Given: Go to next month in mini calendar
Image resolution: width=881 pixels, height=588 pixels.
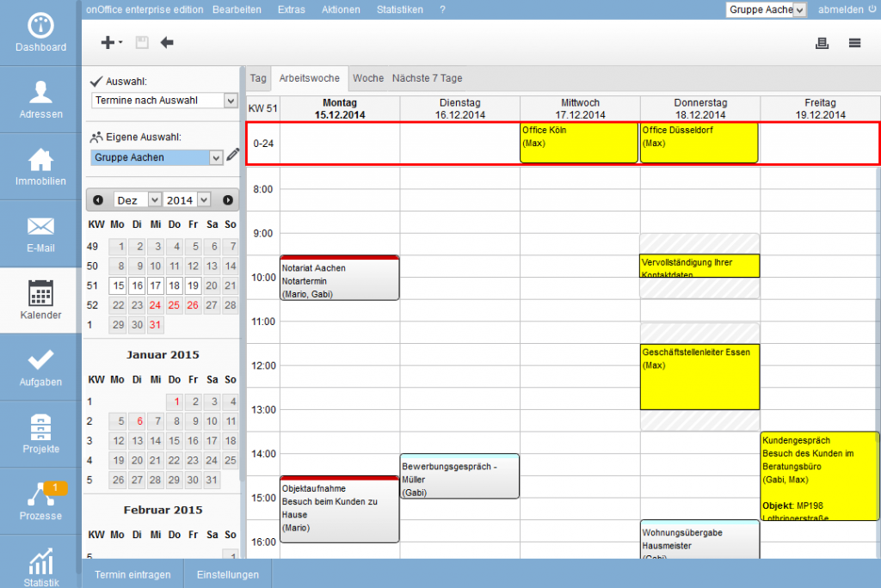Looking at the screenshot, I should pyautogui.click(x=228, y=200).
